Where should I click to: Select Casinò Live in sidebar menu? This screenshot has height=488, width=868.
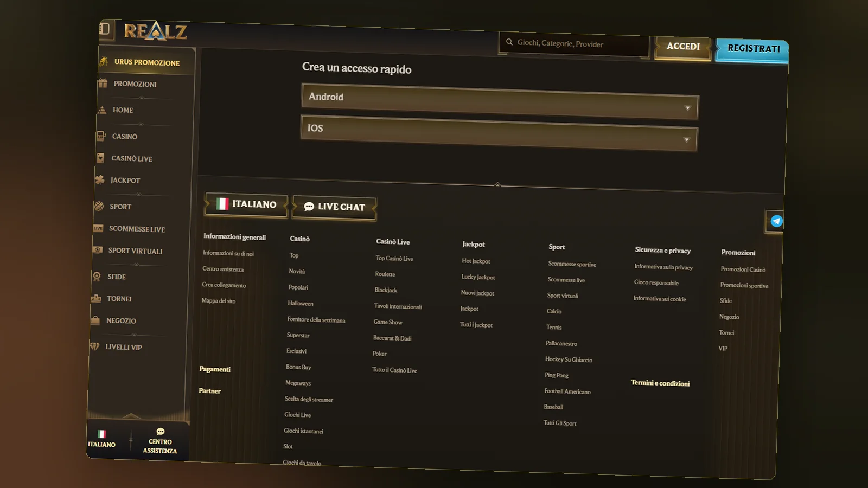point(132,158)
